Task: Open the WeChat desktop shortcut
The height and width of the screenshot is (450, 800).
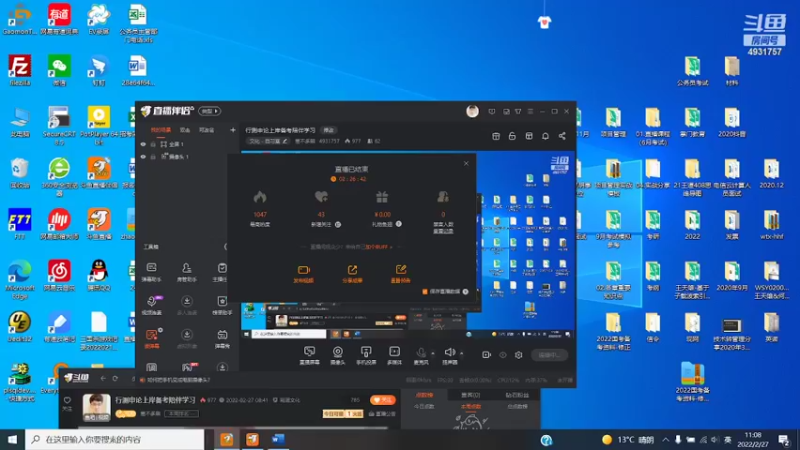Action: (59, 70)
